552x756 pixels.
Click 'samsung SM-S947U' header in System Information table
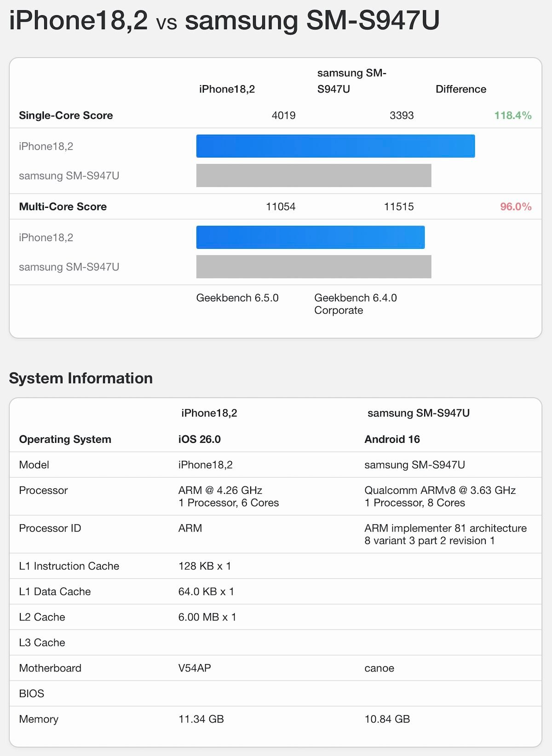click(x=419, y=413)
